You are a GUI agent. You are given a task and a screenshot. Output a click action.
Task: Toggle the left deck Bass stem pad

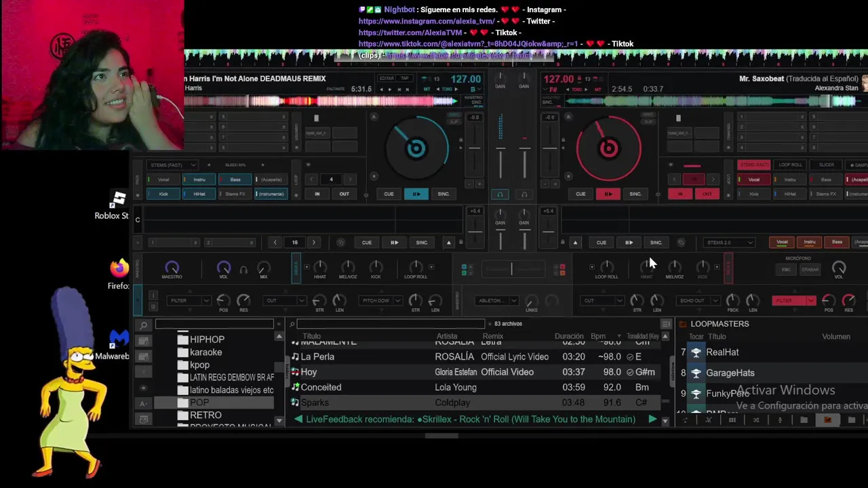235,180
